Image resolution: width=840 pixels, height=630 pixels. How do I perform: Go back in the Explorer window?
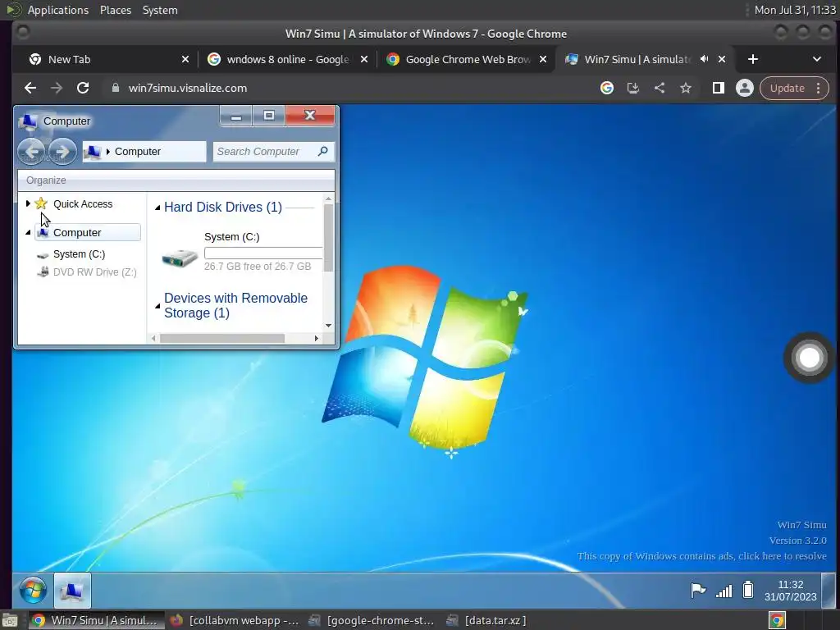pyautogui.click(x=31, y=152)
